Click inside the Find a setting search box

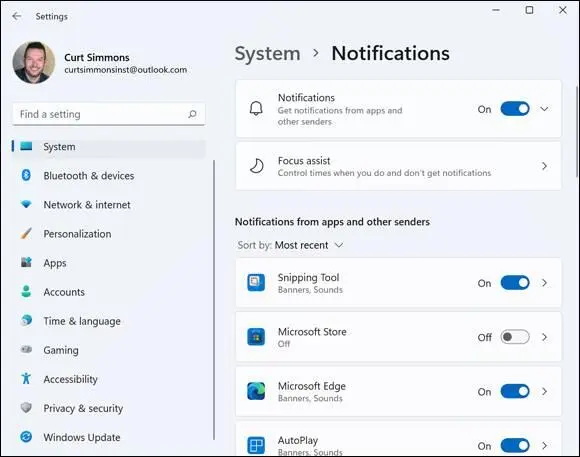pos(108,114)
